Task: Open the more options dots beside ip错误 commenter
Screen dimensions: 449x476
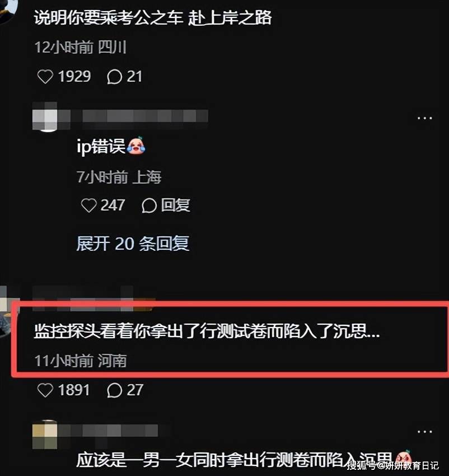Action: pos(425,118)
